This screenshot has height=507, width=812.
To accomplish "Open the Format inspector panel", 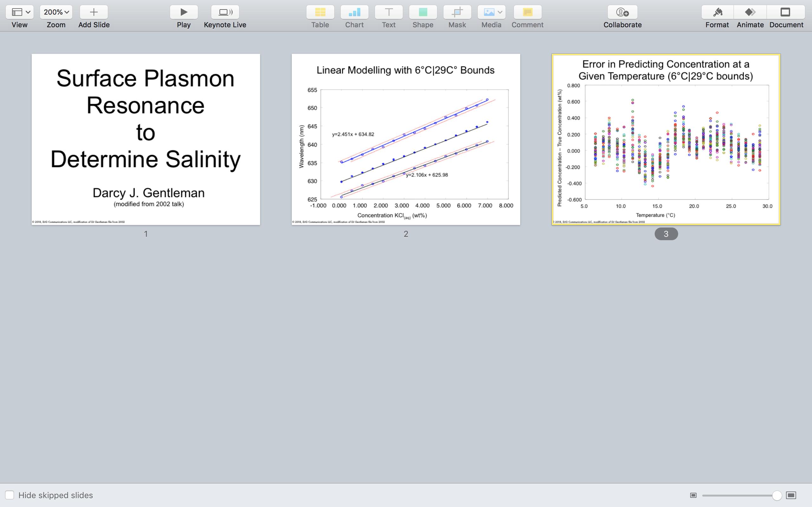I will [x=717, y=12].
